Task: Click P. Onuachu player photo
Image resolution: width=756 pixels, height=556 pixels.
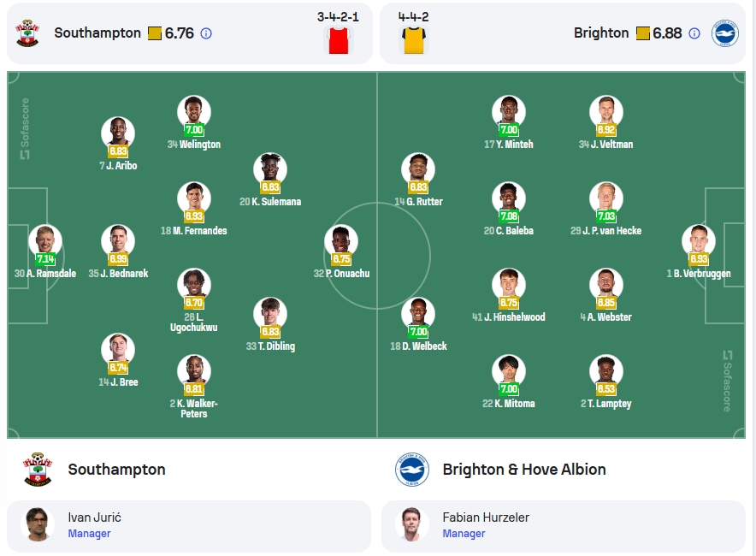Action: (x=341, y=241)
